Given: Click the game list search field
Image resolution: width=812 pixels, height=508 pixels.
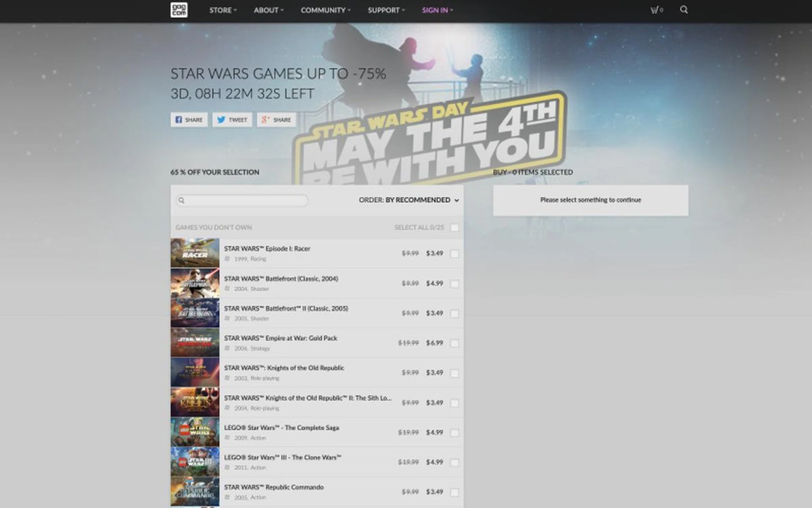Looking at the screenshot, I should [245, 200].
